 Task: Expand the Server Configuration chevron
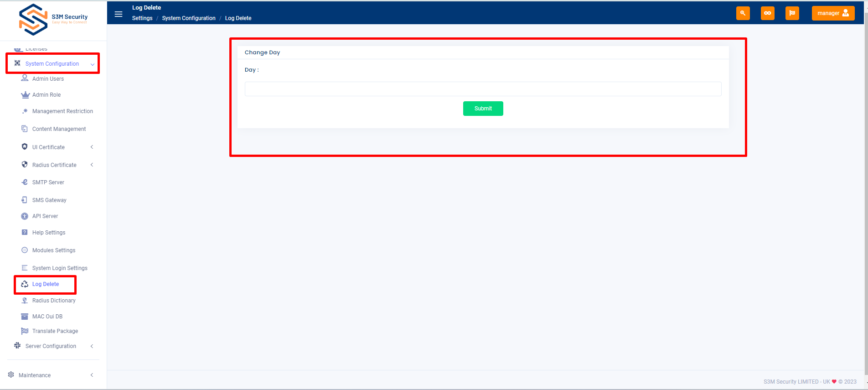(x=92, y=346)
